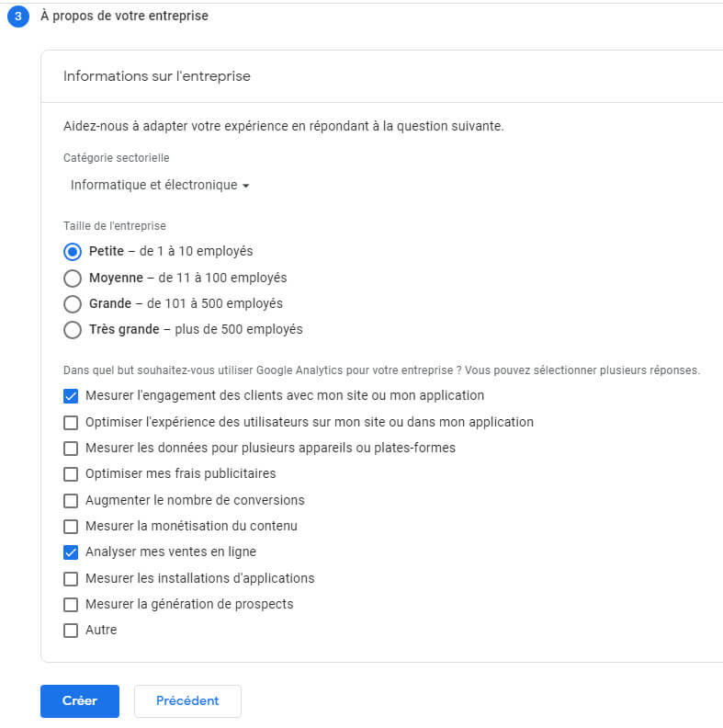Select Moyenne 11 à 100 employés
The width and height of the screenshot is (723, 728).
click(73, 279)
